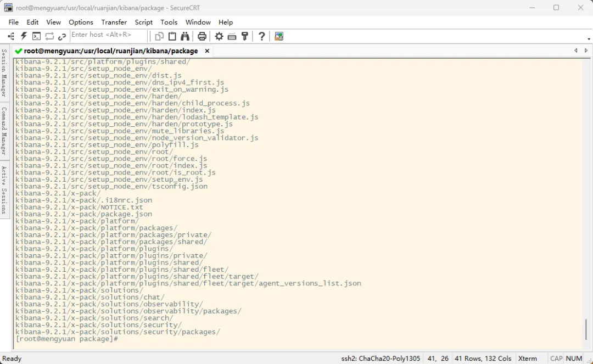The height and width of the screenshot is (364, 593).
Task: Open toolbar options dropdown arrow
Action: tap(589, 39)
